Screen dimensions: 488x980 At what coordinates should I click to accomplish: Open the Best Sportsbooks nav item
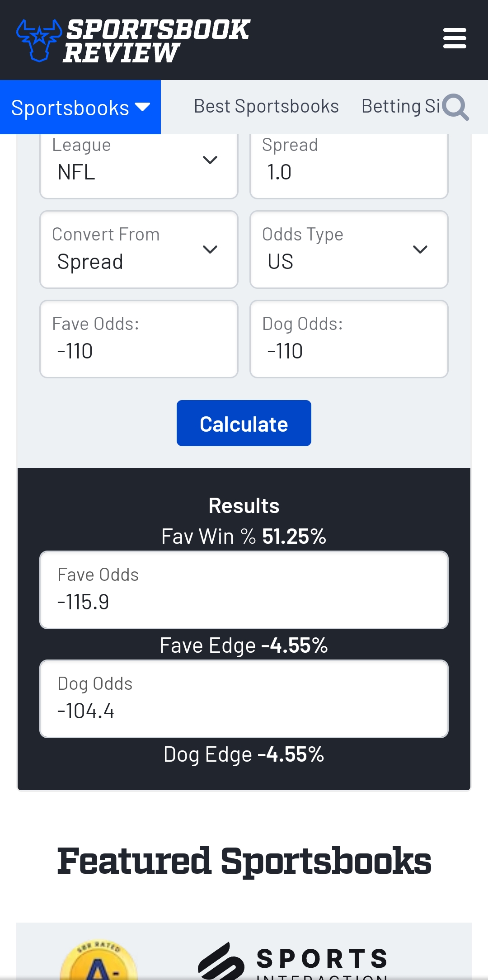coord(266,107)
